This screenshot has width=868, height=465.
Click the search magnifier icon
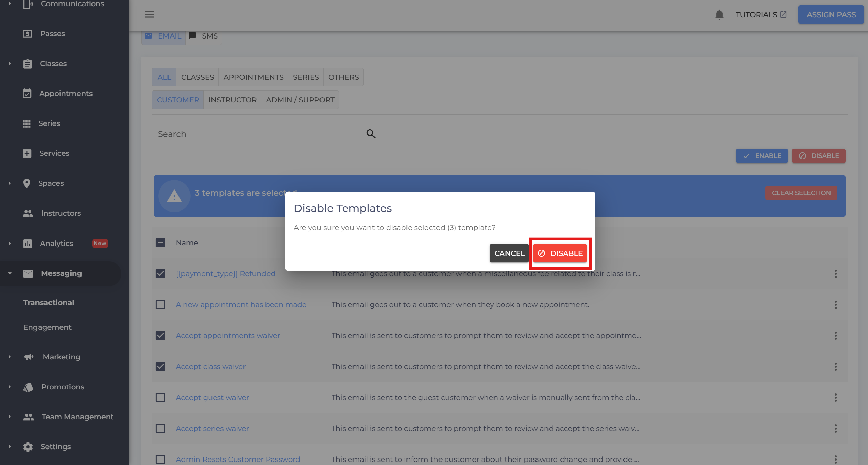[370, 134]
